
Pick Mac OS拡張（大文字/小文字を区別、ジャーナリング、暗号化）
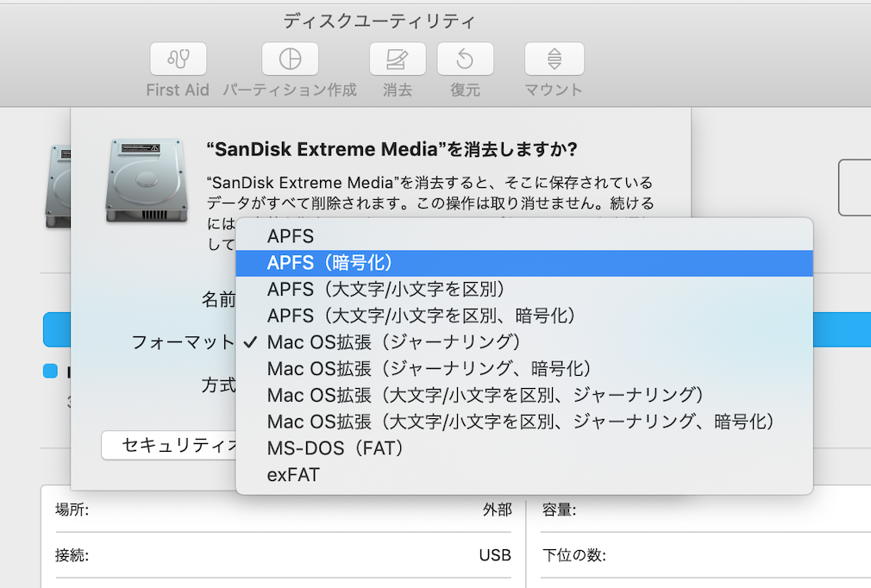pos(524,422)
